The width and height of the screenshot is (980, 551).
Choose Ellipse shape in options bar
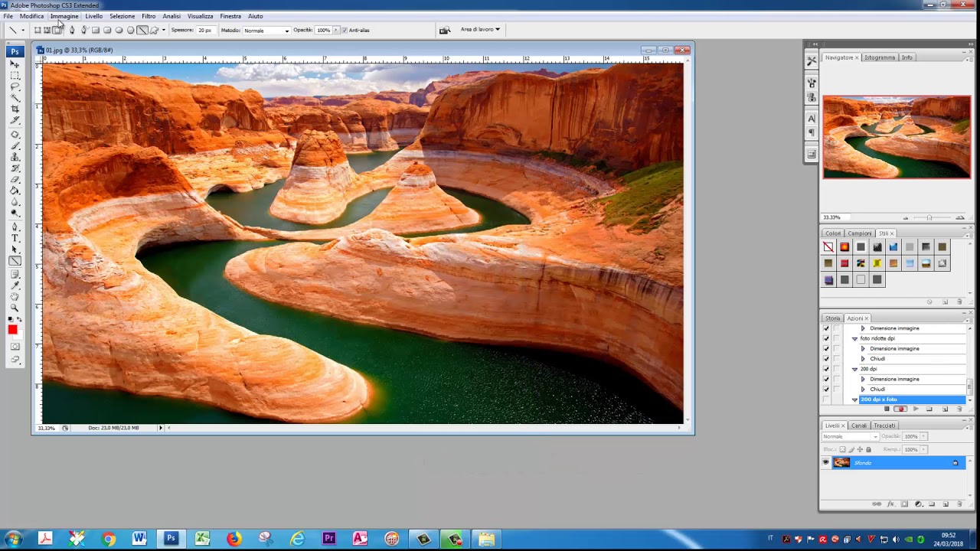coord(119,30)
